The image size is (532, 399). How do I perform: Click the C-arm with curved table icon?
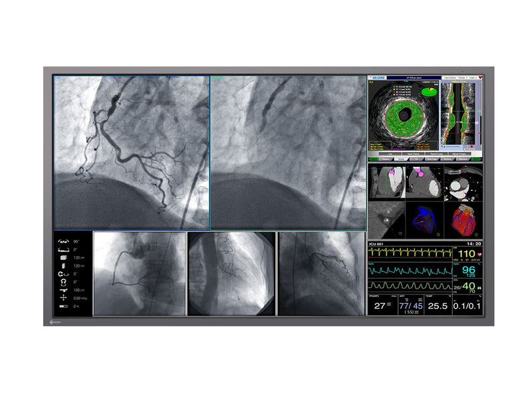tap(63, 274)
